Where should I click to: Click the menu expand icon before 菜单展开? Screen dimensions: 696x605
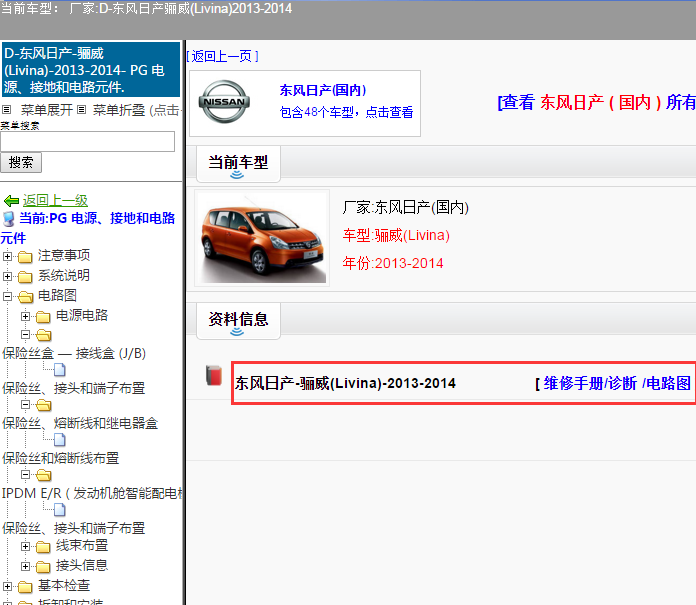click(x=7, y=110)
